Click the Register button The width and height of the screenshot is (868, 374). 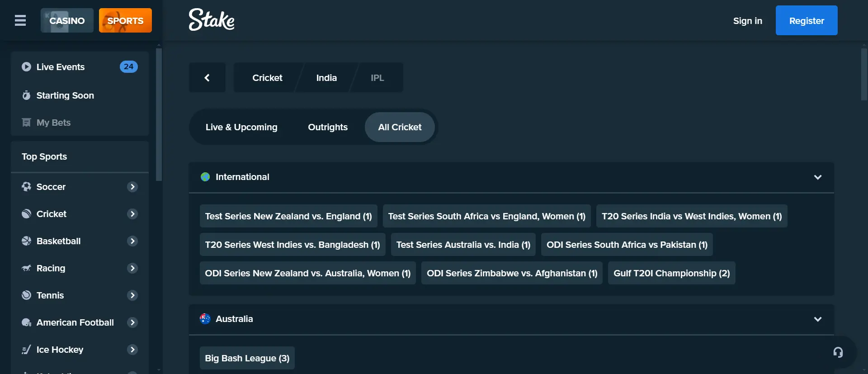(807, 20)
